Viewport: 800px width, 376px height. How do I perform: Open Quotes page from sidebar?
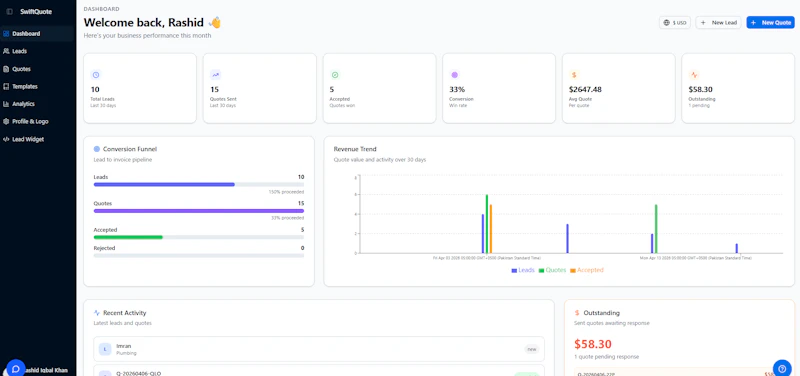pyautogui.click(x=38, y=69)
